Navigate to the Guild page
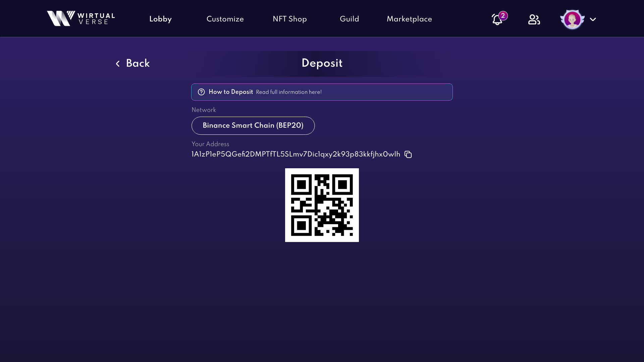The width and height of the screenshot is (644, 362). coord(350,19)
